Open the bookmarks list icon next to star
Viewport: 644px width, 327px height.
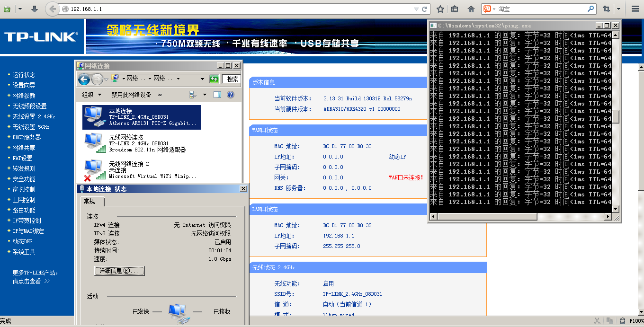point(455,9)
